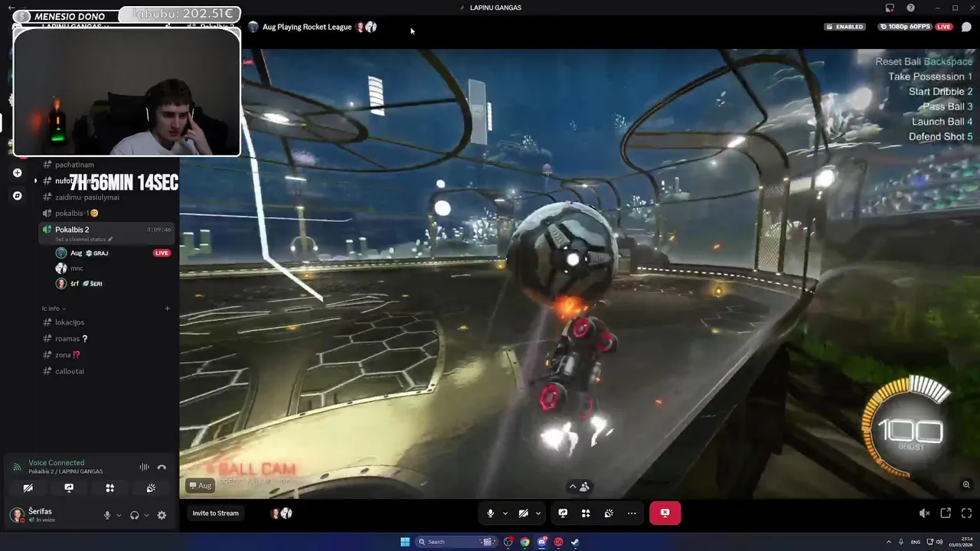
Task: Mute microphone in stream control bar
Action: coord(491,514)
